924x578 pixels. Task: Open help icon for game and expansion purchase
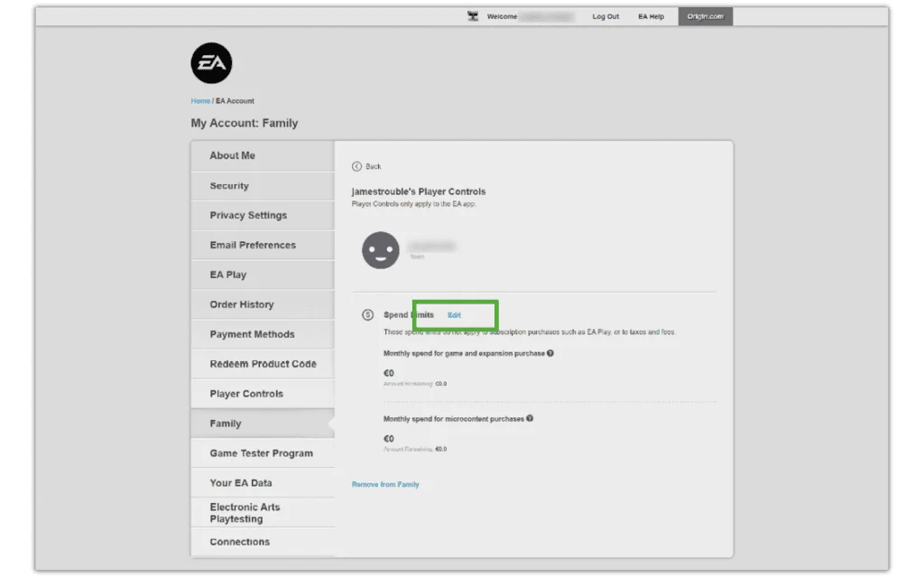550,353
